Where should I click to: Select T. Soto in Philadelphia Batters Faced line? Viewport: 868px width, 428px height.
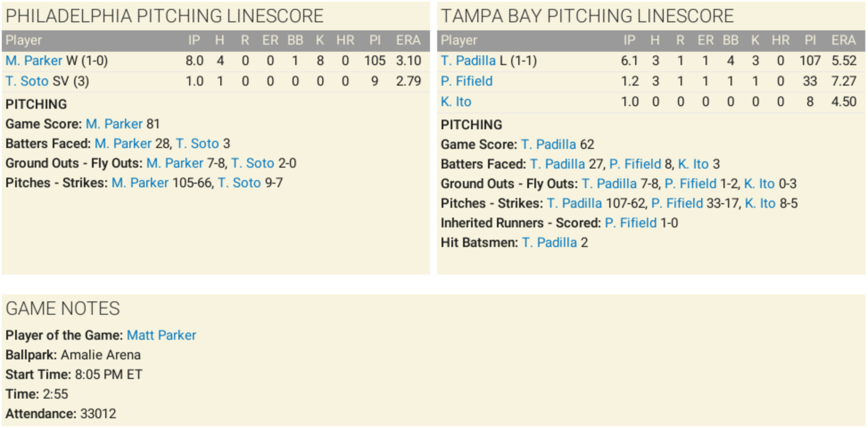point(197,144)
